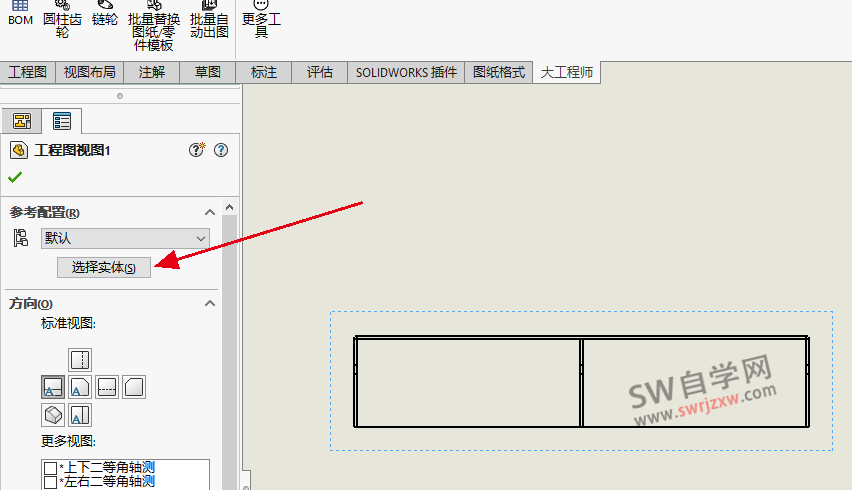Switch to the PropertyManager panel tab icon

(62, 121)
